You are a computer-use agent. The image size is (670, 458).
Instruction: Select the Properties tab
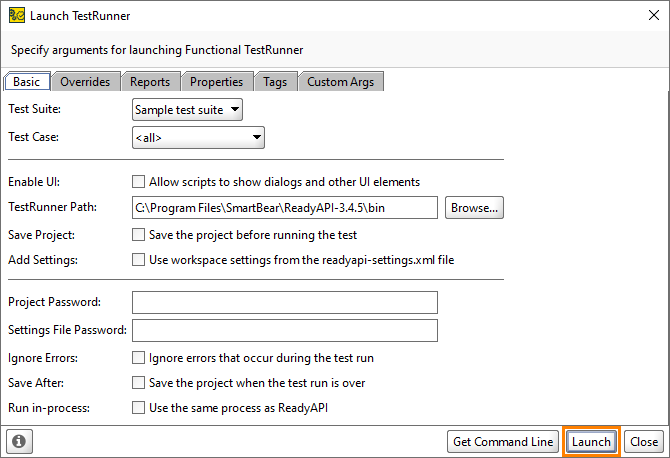tap(216, 82)
